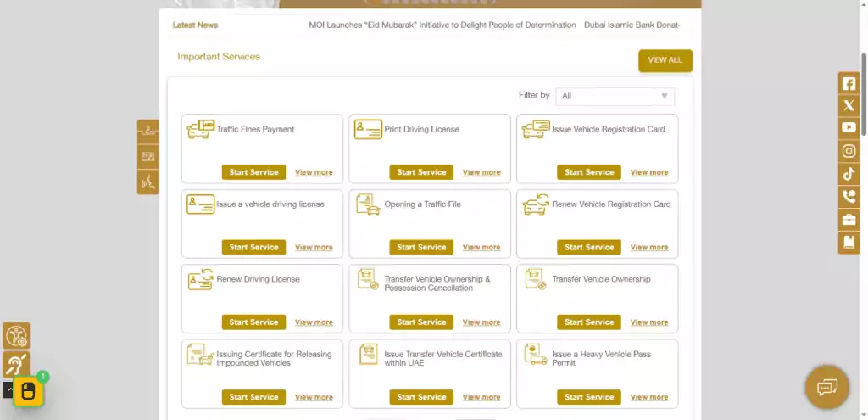The height and width of the screenshot is (420, 868).
Task: Click the Issue a vehicle driving license icon
Action: pos(200,204)
